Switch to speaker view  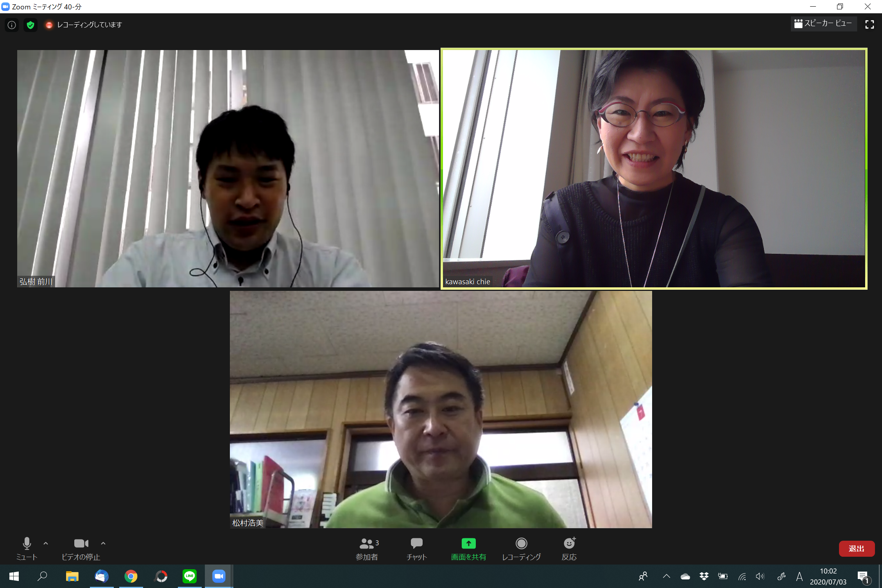pyautogui.click(x=823, y=24)
